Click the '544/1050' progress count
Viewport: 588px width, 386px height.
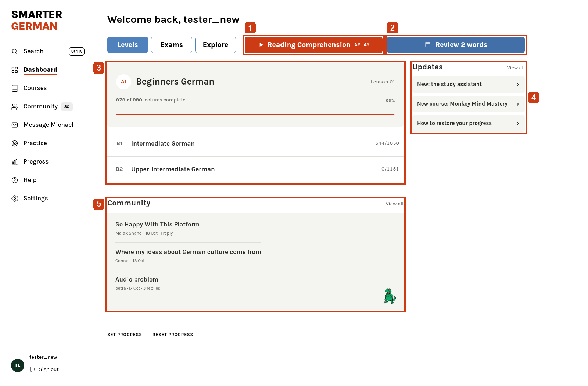coord(387,143)
